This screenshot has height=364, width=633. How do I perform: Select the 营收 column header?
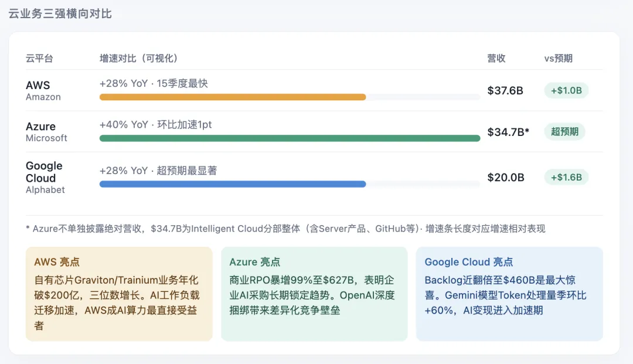[x=496, y=58]
